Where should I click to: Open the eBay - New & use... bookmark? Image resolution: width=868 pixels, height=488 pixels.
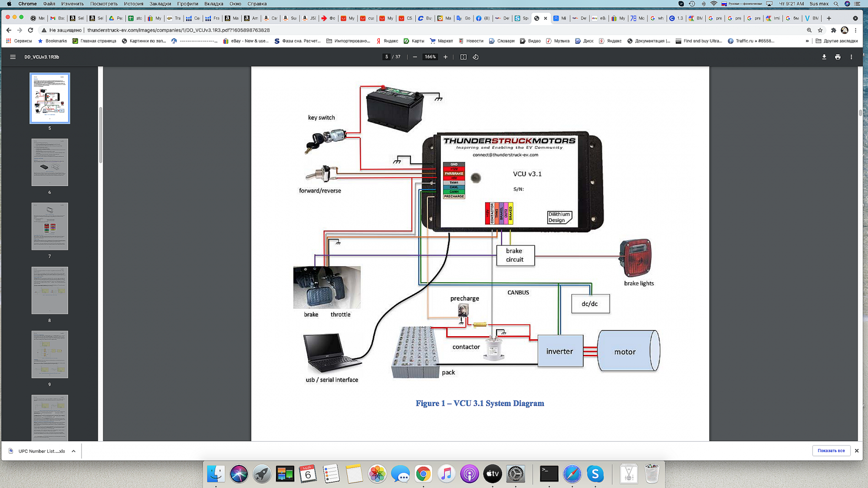(x=246, y=41)
